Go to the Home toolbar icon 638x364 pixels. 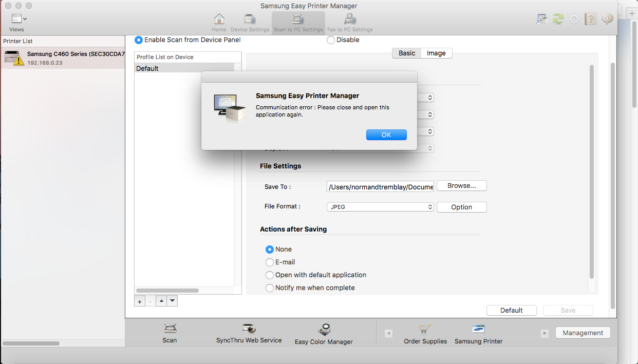(x=219, y=20)
